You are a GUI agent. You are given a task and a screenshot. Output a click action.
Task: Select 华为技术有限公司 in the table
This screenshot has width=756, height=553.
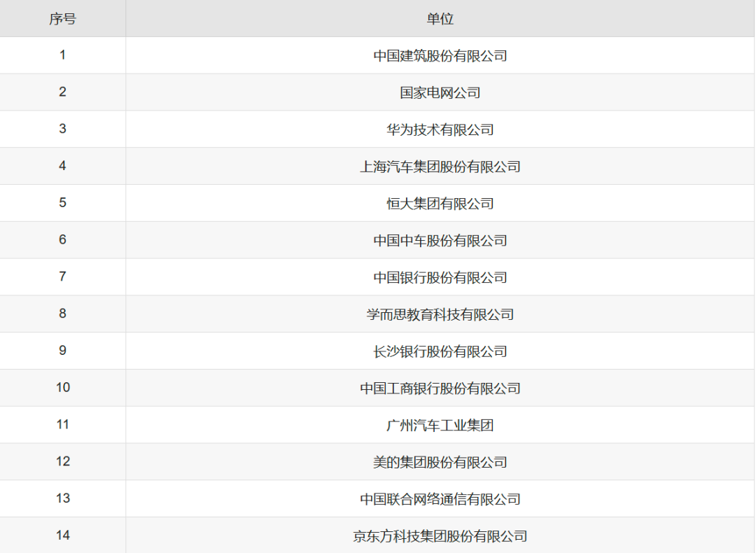(x=440, y=130)
